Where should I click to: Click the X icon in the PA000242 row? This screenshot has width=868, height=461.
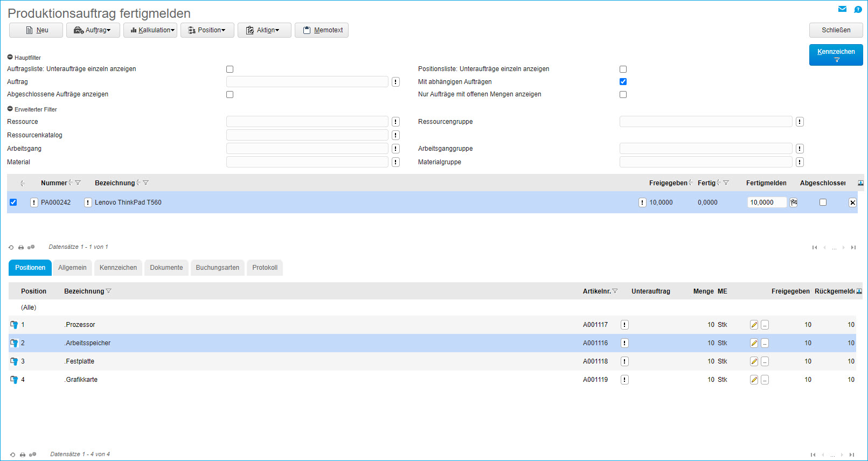pos(852,202)
